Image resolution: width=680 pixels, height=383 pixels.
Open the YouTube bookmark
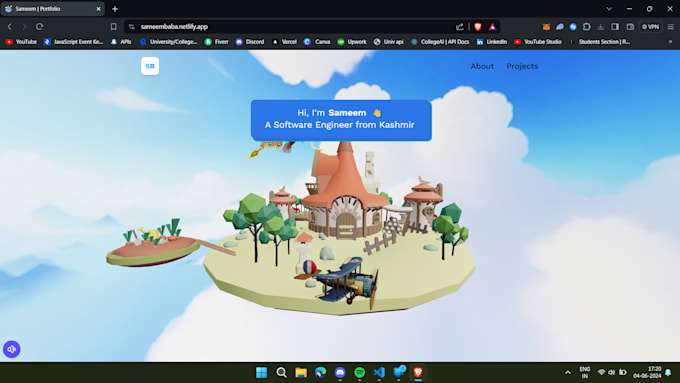pos(21,42)
